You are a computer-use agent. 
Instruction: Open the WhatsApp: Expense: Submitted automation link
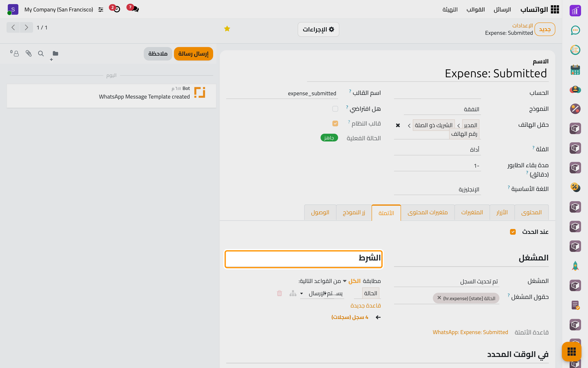tap(470, 332)
